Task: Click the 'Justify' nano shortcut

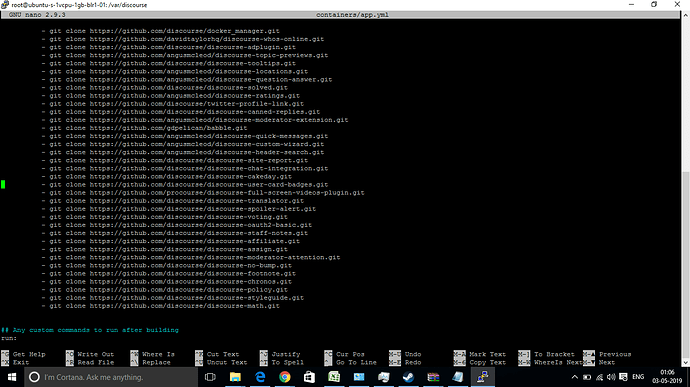Action: 280,354
